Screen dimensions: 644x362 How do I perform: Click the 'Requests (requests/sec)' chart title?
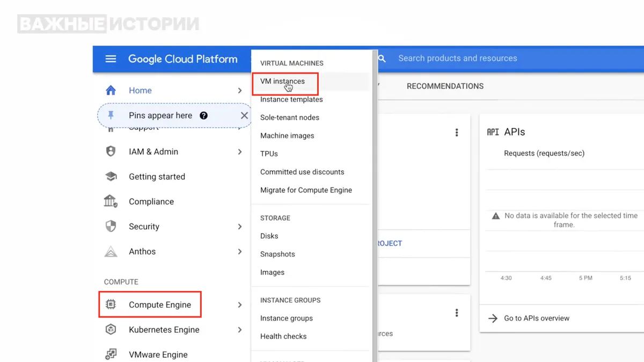pos(544,153)
